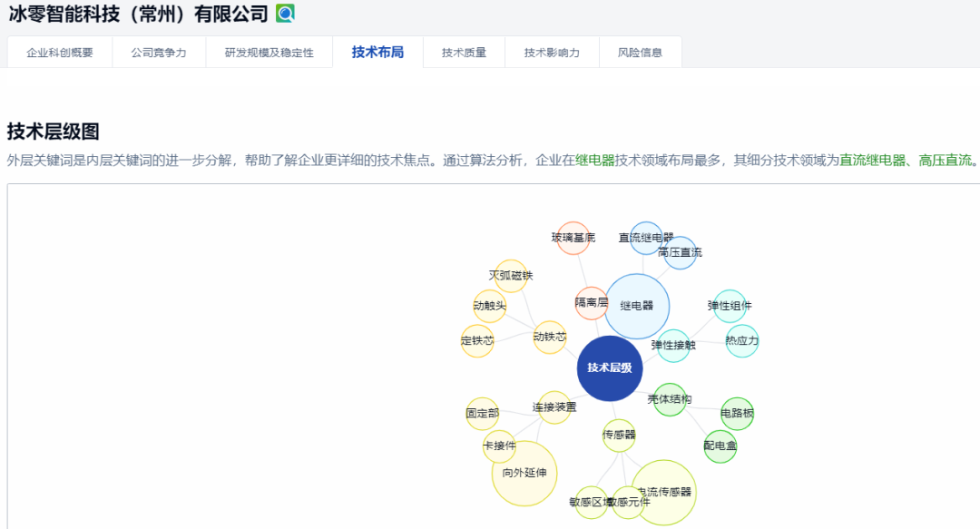Viewport: 980px width, 529px height.
Task: Click the green 继电器 link in the description
Action: [595, 161]
